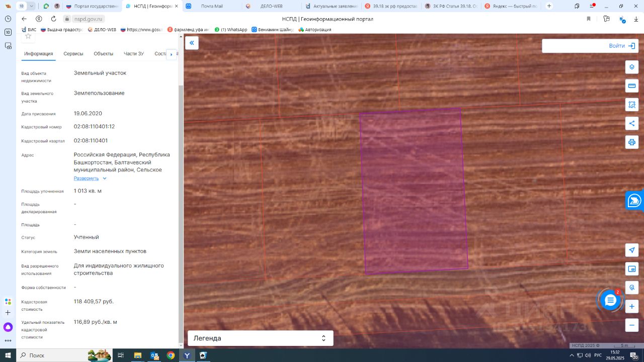Switch to Сервисы tab
Screen dimensions: 644x362
point(73,54)
